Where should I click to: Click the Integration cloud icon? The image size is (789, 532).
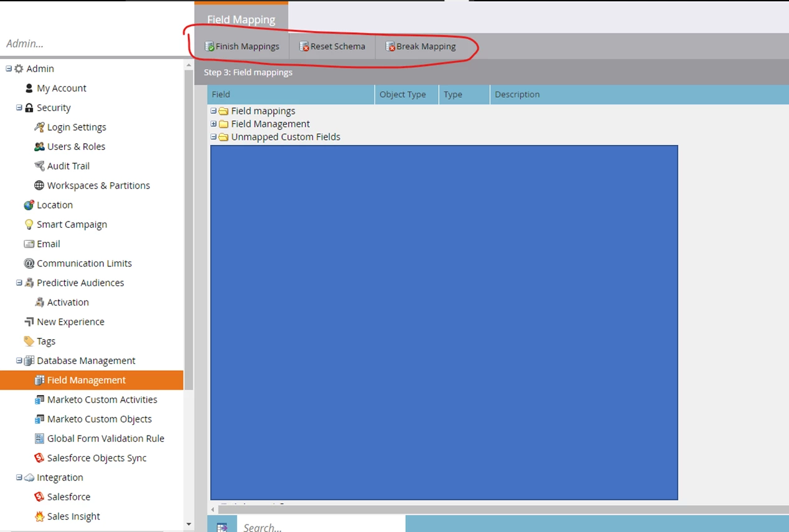[29, 477]
